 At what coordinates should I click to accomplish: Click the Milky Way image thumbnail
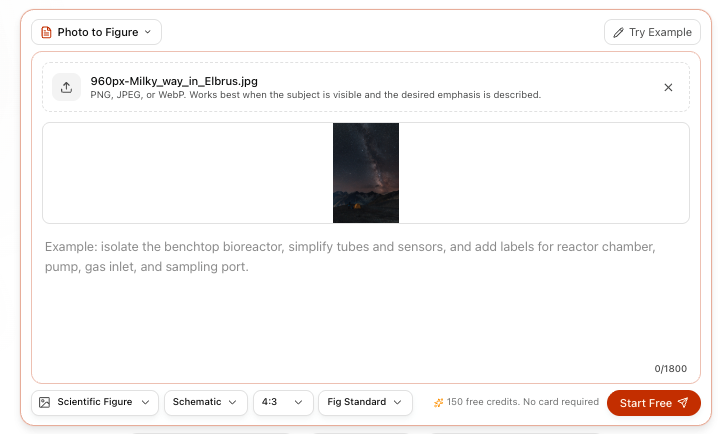coord(366,173)
